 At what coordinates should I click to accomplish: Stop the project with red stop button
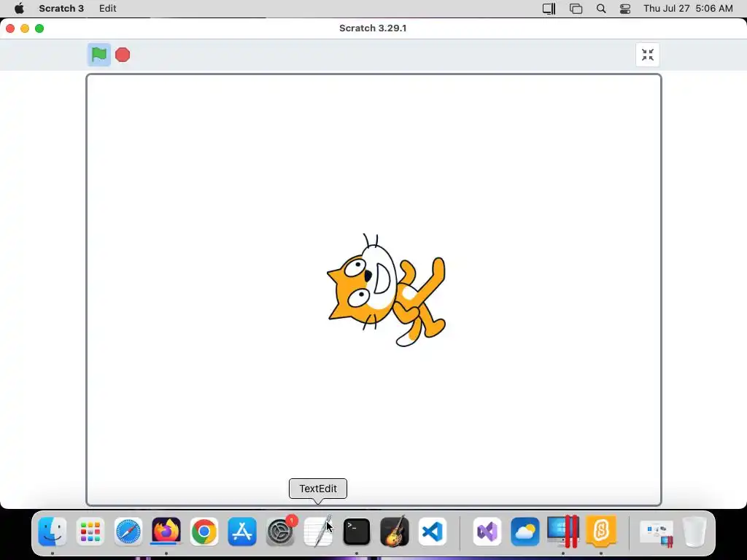tap(123, 55)
